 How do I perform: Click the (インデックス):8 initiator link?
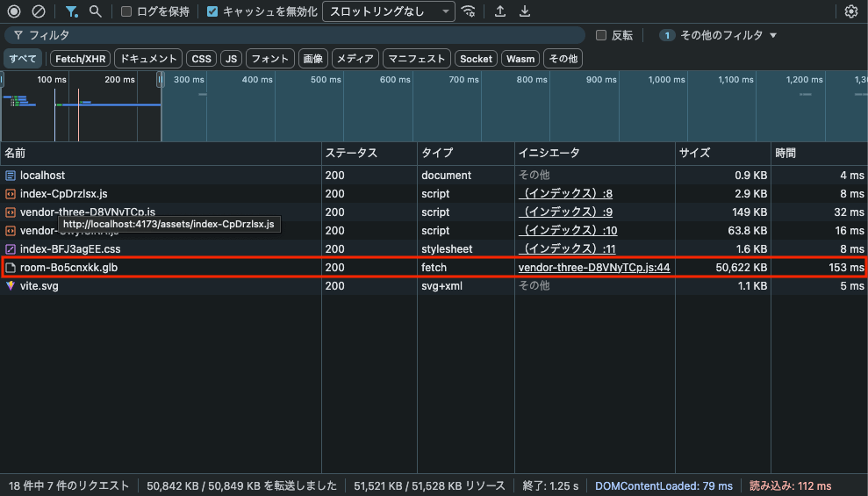coord(566,193)
